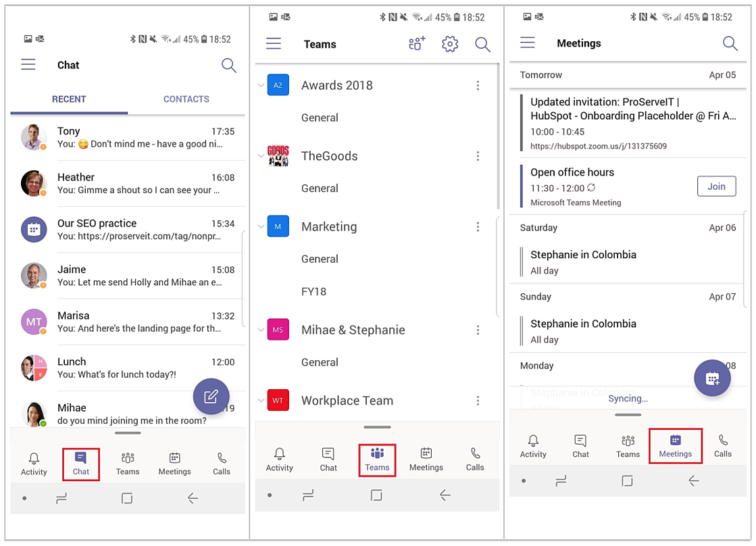Screen dimensions: 756x546
Task: Open Sunday Stephanie in Colombia event
Action: pyautogui.click(x=628, y=331)
